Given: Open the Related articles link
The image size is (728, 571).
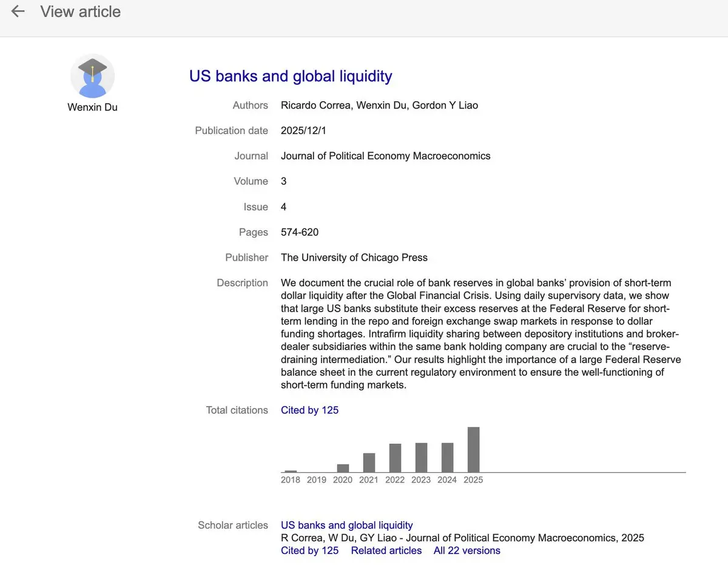Looking at the screenshot, I should [386, 551].
